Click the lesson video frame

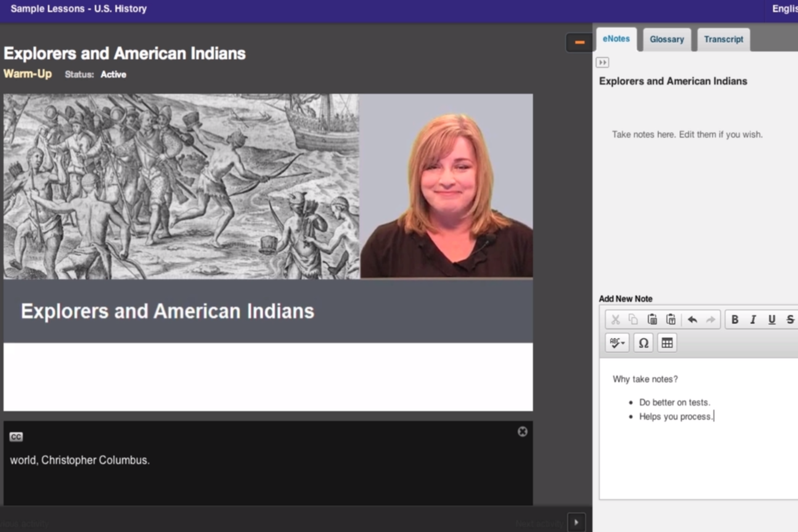click(268, 252)
